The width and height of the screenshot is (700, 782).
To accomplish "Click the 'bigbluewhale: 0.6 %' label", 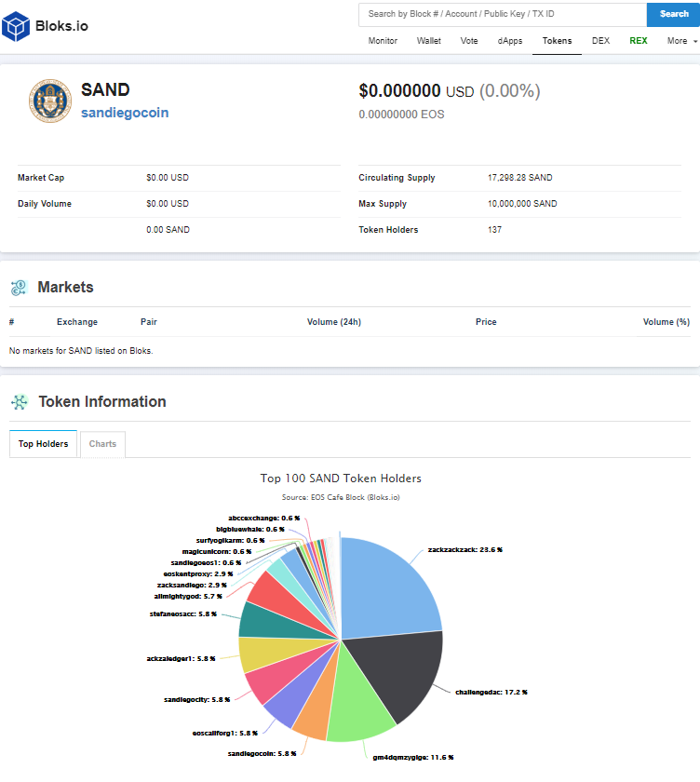I will pyautogui.click(x=250, y=529).
